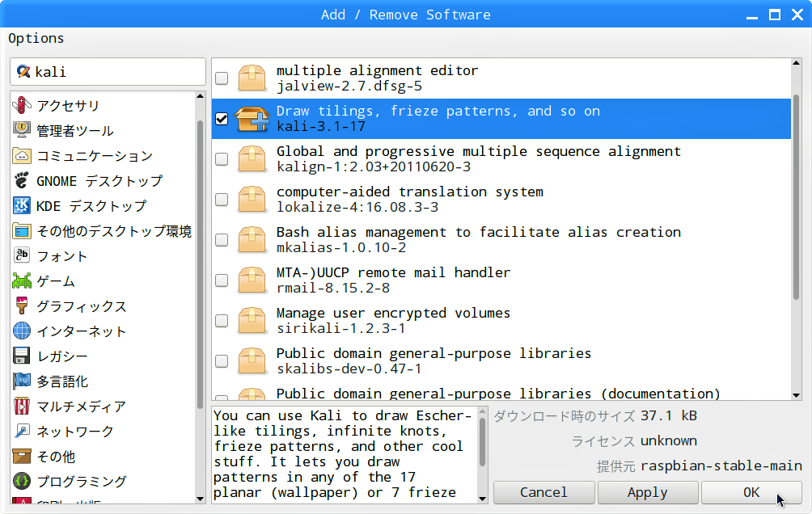Select the マルチメディア category label
The image size is (812, 514).
[x=82, y=407]
